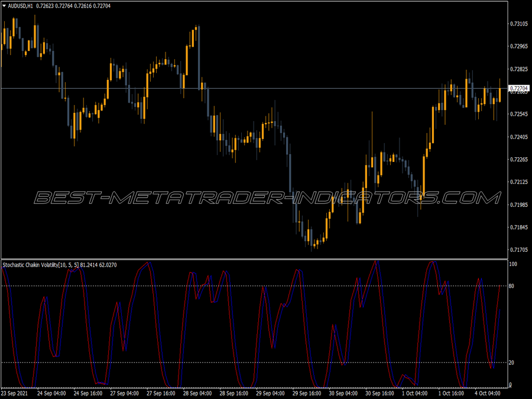
Task: Select the indicator scale level 20
Action: click(511, 363)
